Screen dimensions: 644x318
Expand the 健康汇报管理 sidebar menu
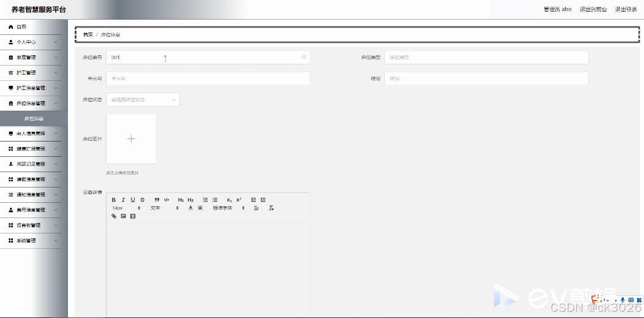pos(31,149)
